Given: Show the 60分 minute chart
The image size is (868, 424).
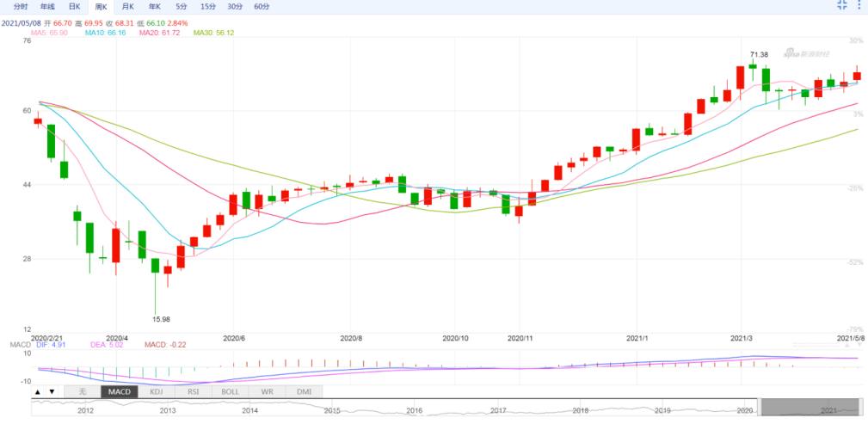Looking at the screenshot, I should click(262, 7).
